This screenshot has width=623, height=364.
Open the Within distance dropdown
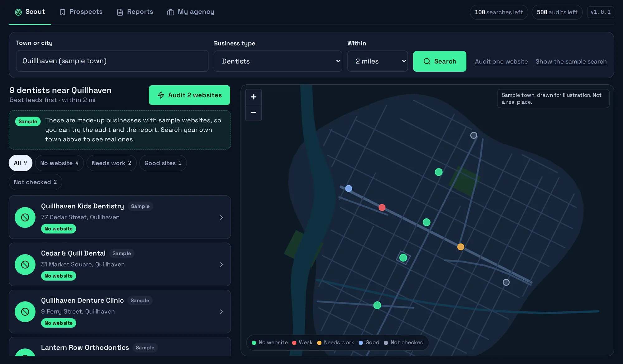click(378, 61)
